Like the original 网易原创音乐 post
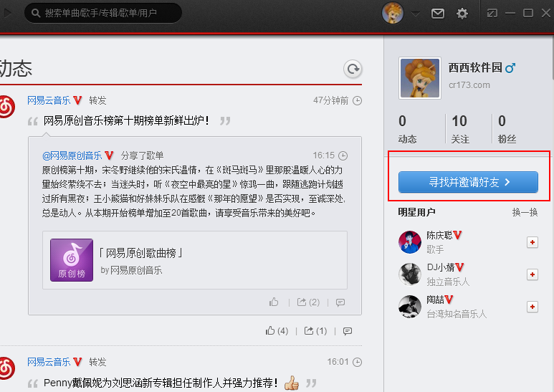 [x=274, y=302]
